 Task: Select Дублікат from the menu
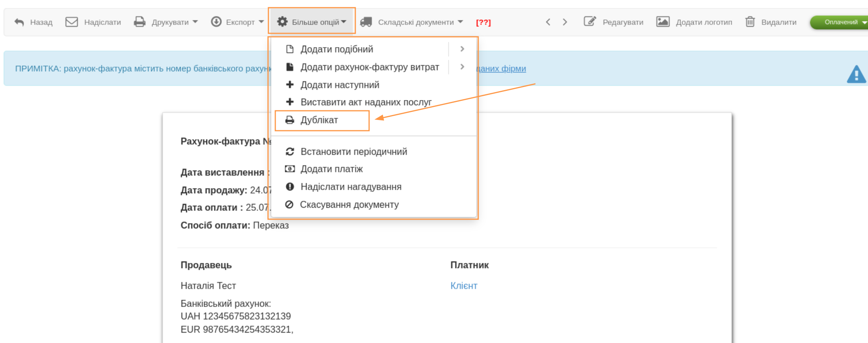point(319,120)
